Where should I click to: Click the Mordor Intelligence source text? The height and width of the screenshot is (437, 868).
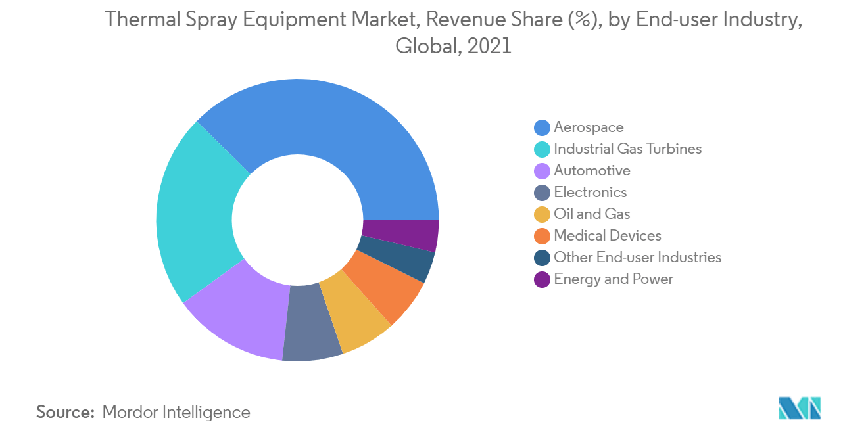click(176, 413)
